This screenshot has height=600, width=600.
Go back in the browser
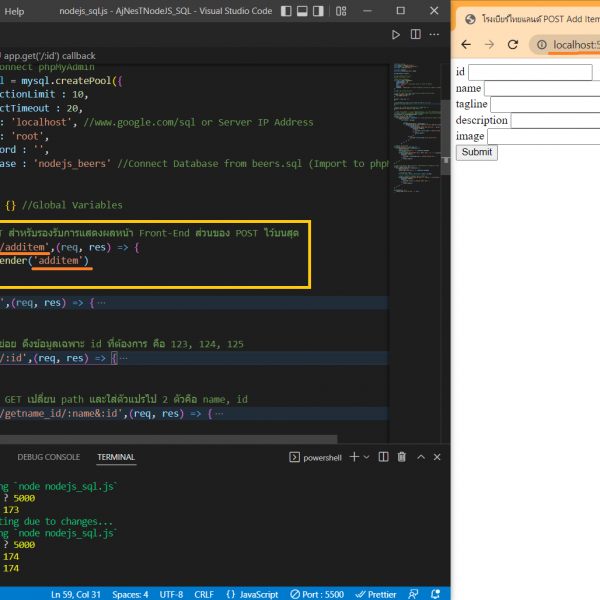(465, 45)
